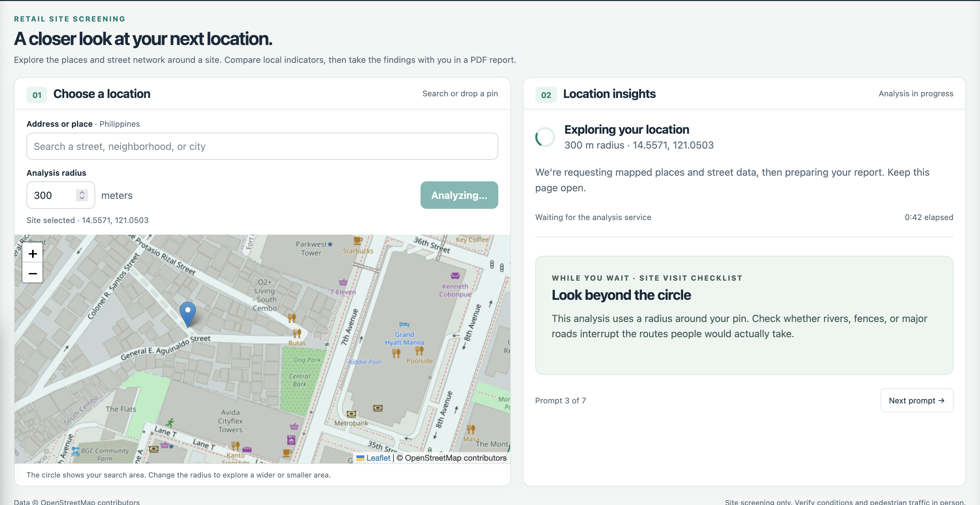Click the loading spinner indicator
980x505 pixels.
coord(545,137)
